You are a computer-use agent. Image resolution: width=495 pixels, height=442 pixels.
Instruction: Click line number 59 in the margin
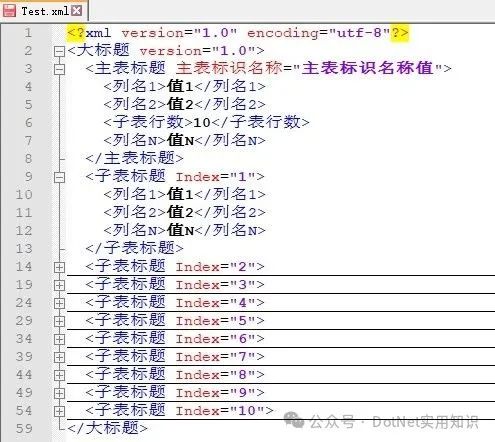point(24,428)
